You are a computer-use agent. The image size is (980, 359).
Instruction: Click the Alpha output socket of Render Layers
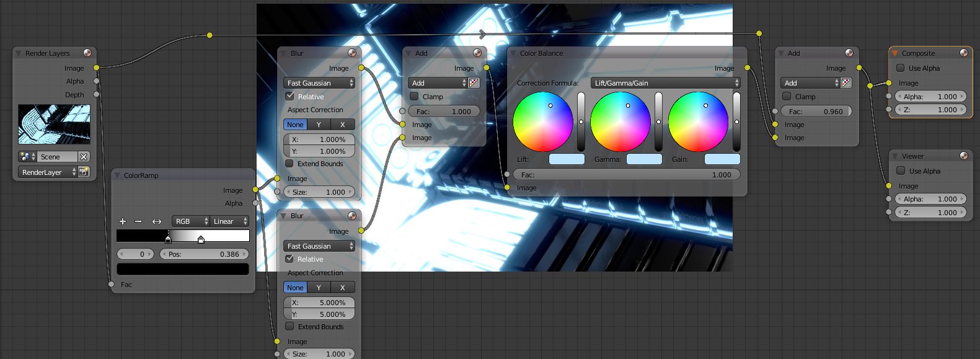tap(96, 81)
